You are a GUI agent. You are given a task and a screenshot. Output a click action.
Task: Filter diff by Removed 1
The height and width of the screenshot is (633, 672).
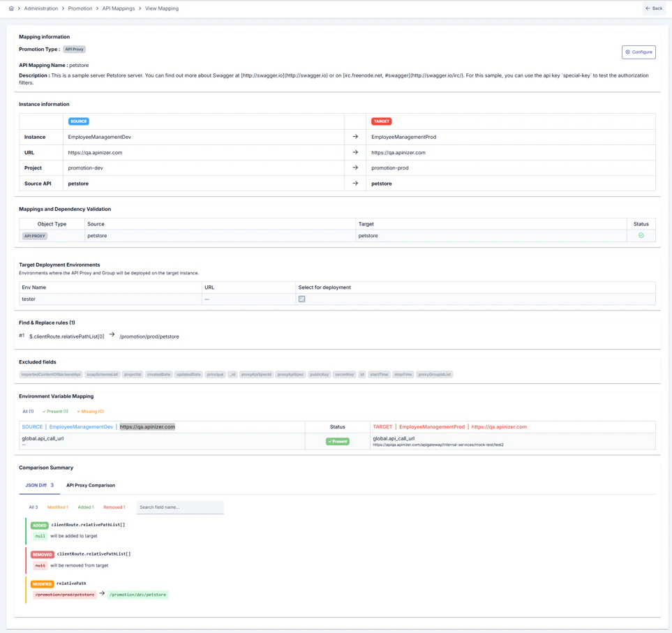click(114, 507)
